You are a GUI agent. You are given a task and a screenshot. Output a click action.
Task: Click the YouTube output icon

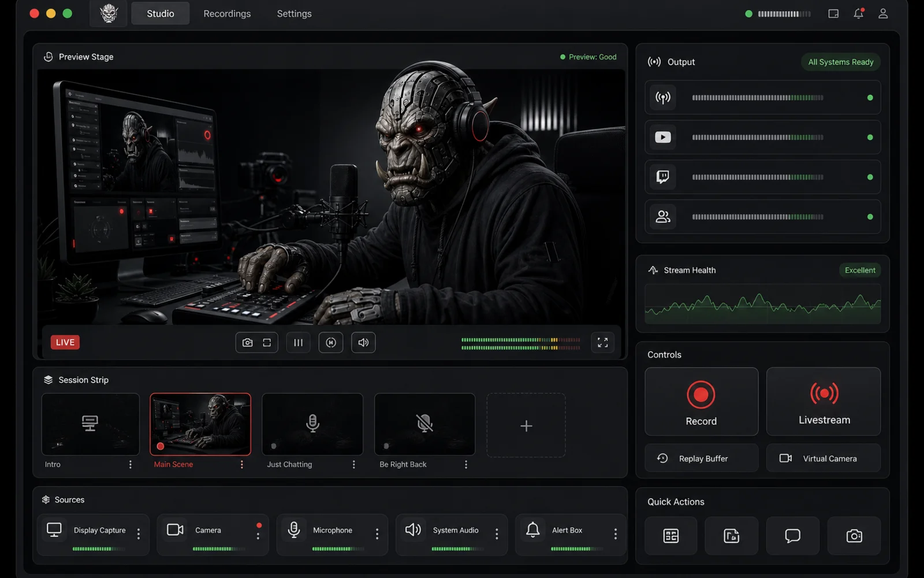[x=663, y=138]
